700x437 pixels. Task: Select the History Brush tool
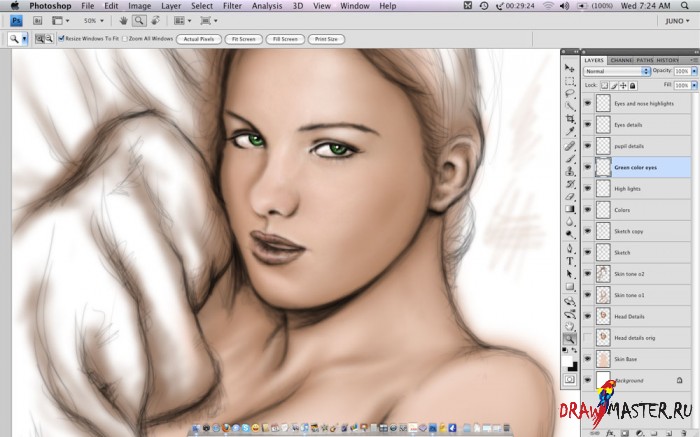(x=570, y=183)
